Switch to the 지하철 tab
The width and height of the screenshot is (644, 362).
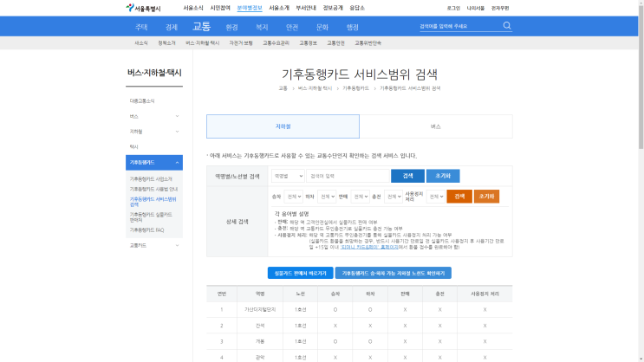pyautogui.click(x=283, y=126)
